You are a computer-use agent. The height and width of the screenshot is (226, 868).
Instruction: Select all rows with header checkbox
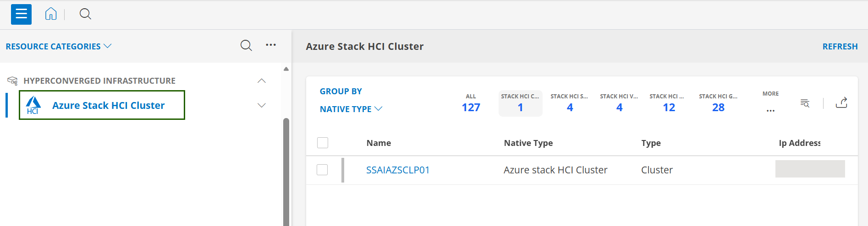tap(323, 143)
